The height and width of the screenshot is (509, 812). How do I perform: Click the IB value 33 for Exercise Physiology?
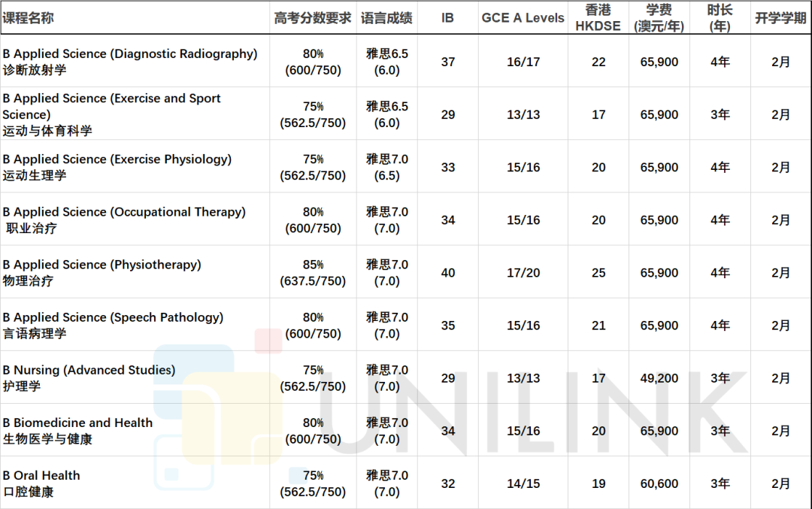[x=448, y=167]
